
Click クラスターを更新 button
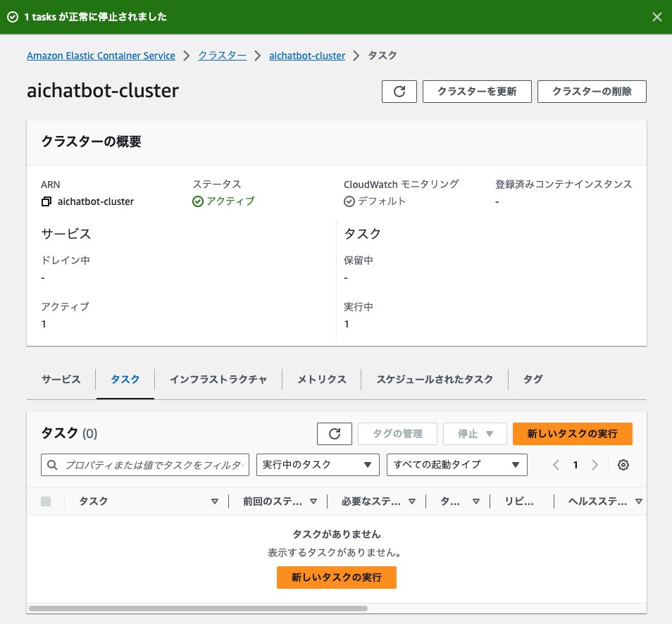point(477,92)
